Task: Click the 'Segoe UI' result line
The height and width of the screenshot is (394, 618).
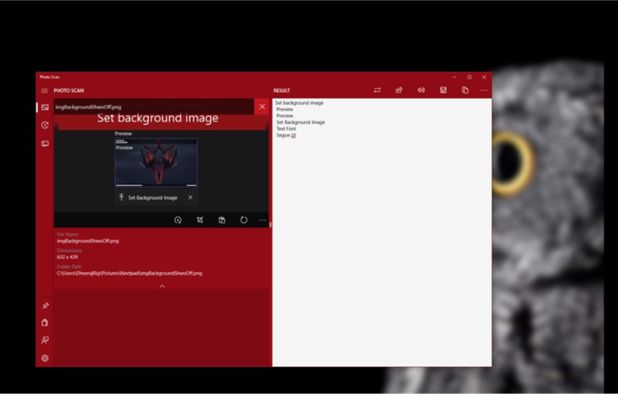Action: [286, 135]
